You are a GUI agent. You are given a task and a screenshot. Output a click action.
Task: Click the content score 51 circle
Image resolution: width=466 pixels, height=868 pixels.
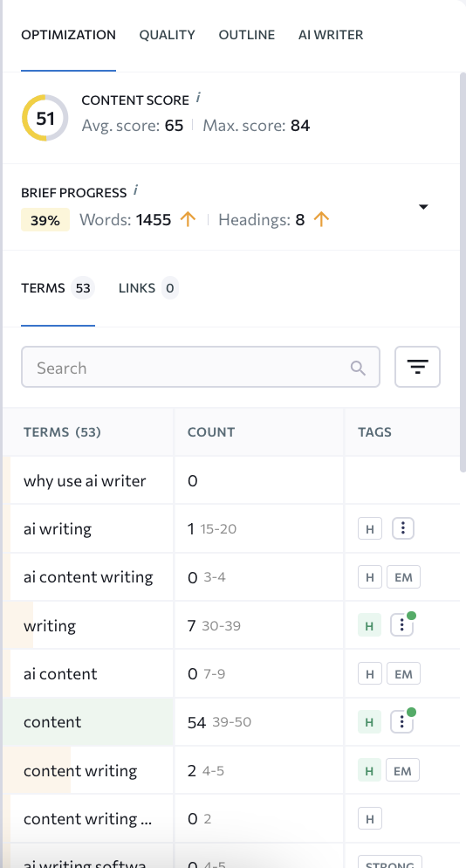(x=45, y=118)
